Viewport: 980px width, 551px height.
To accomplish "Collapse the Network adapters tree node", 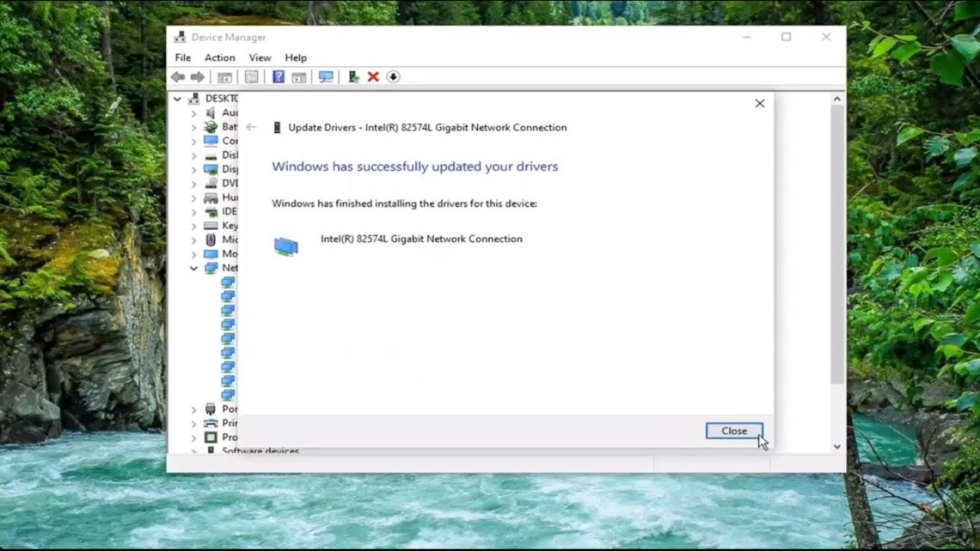I will [194, 268].
